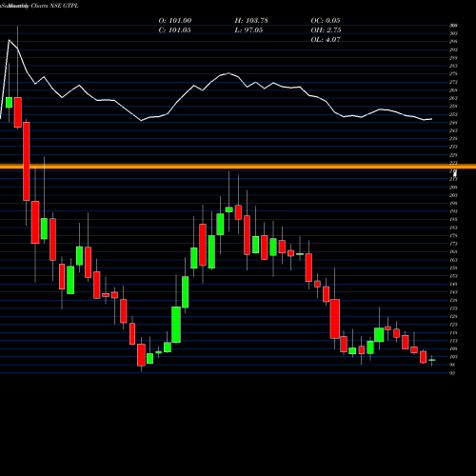Select the low value 'L: 97.05'
Screen dimensions: 476x476
[248, 30]
